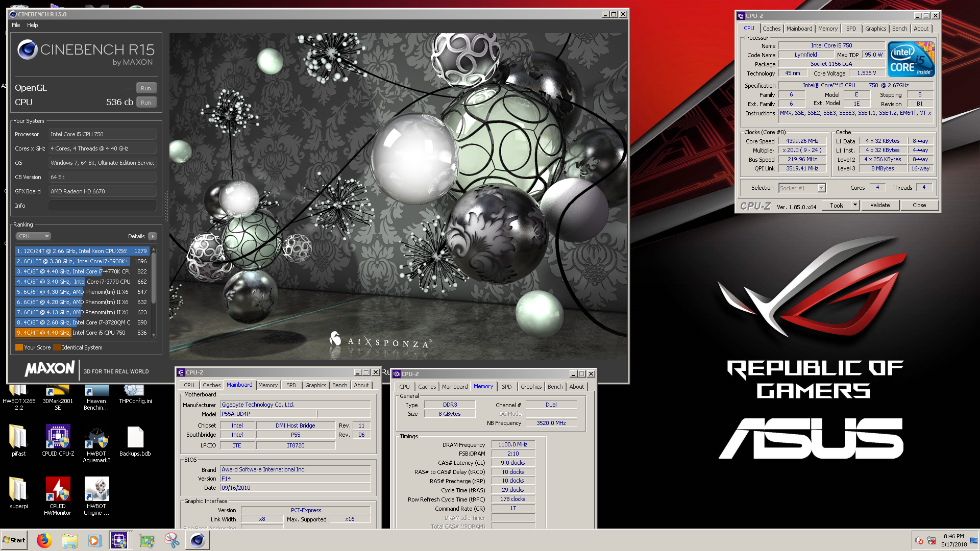Open About tab in Memory CPU-Z window
The width and height of the screenshot is (980, 551).
(576, 387)
